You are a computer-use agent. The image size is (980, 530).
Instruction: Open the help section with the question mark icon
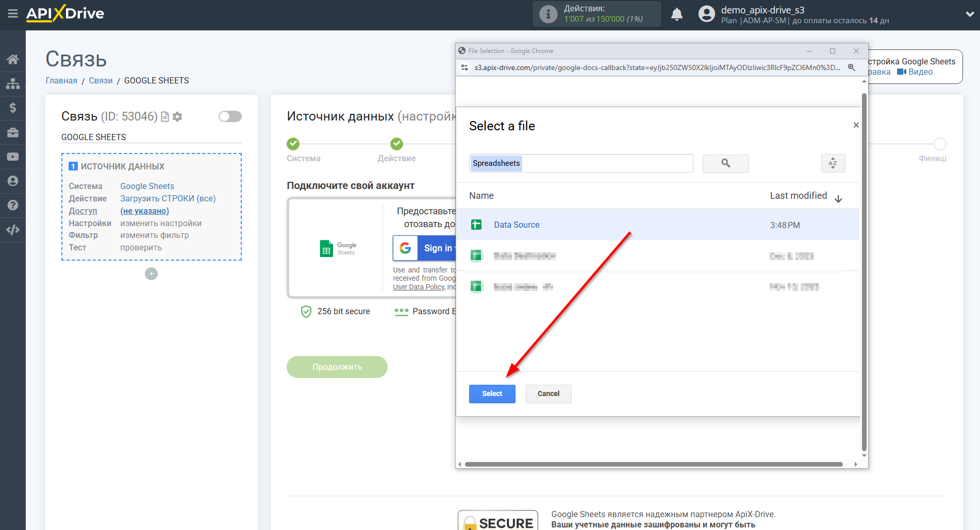(x=13, y=205)
